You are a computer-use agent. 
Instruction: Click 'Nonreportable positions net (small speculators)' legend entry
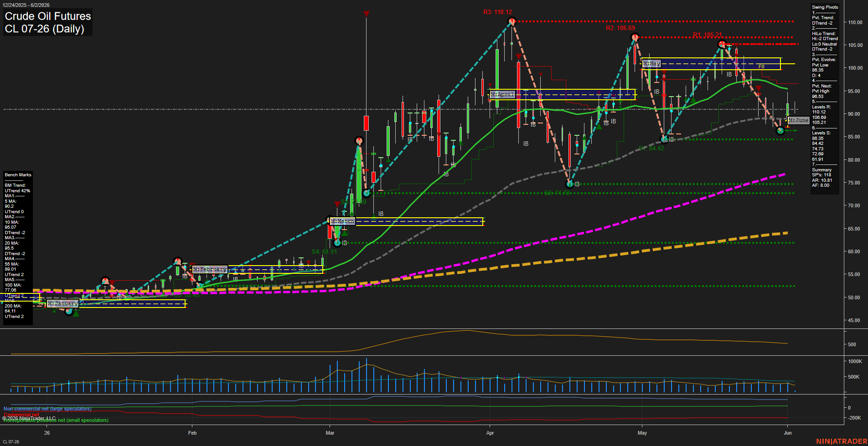(x=56, y=420)
